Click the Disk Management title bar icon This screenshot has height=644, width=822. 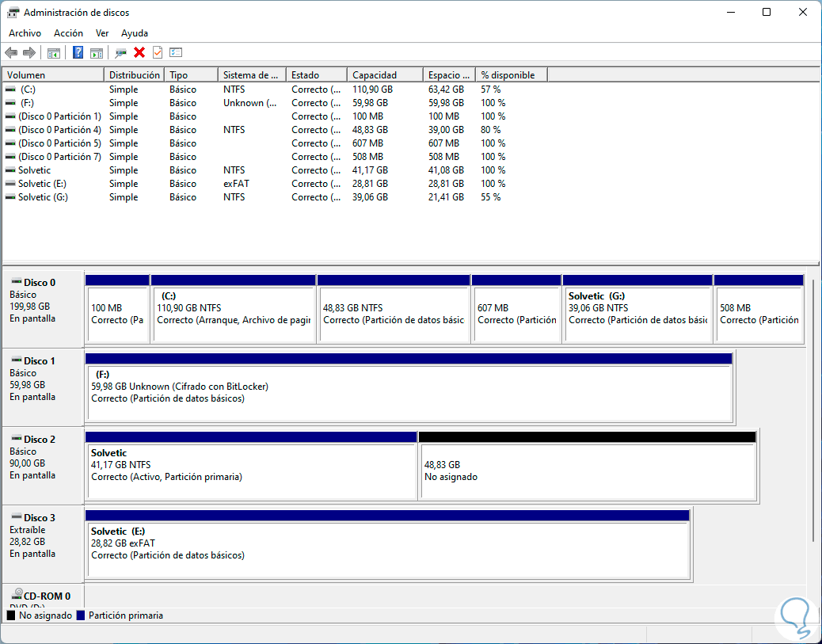coord(13,12)
